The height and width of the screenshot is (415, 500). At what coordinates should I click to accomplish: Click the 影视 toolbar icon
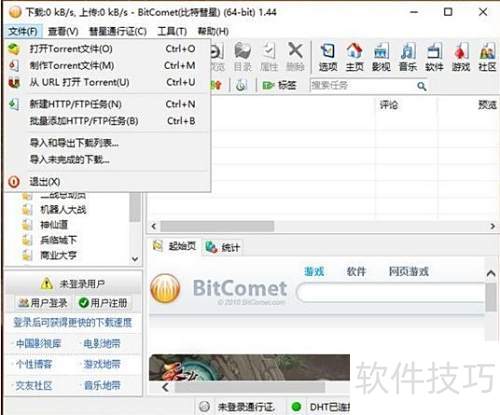coord(381,57)
